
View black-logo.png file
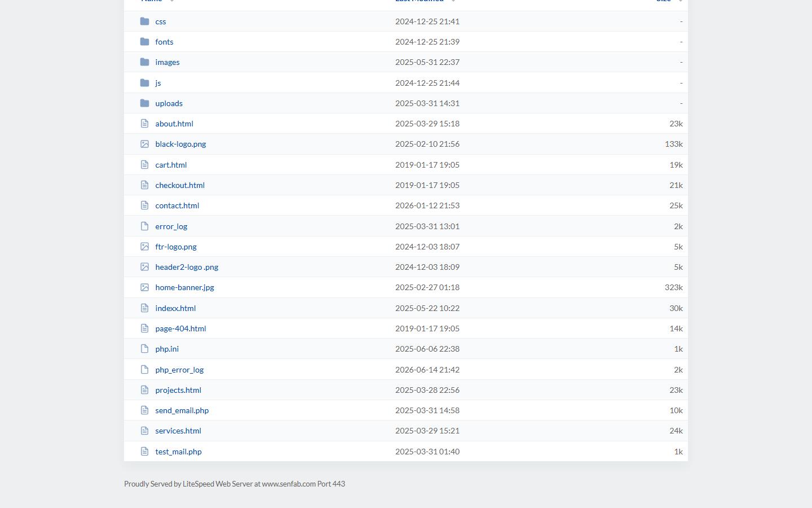pos(180,144)
